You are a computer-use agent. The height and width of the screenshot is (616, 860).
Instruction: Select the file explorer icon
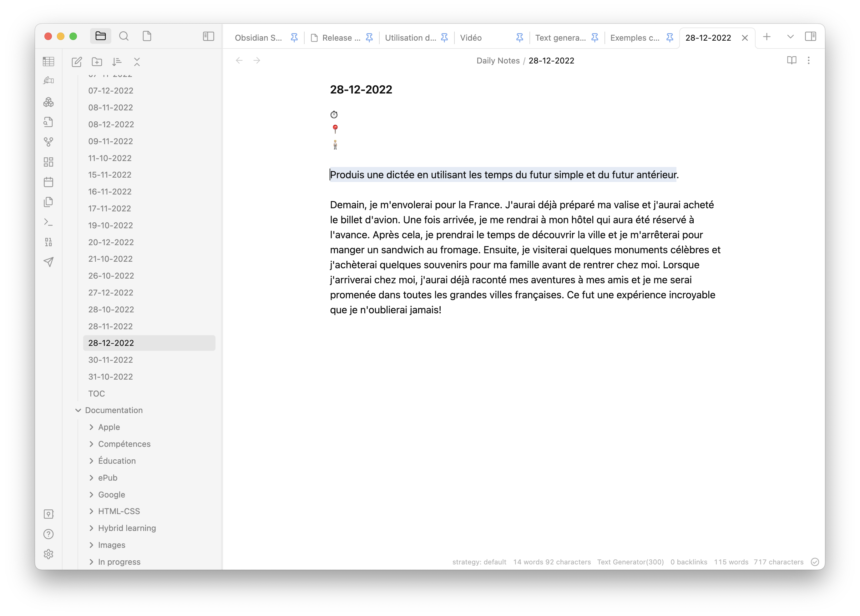(x=101, y=36)
